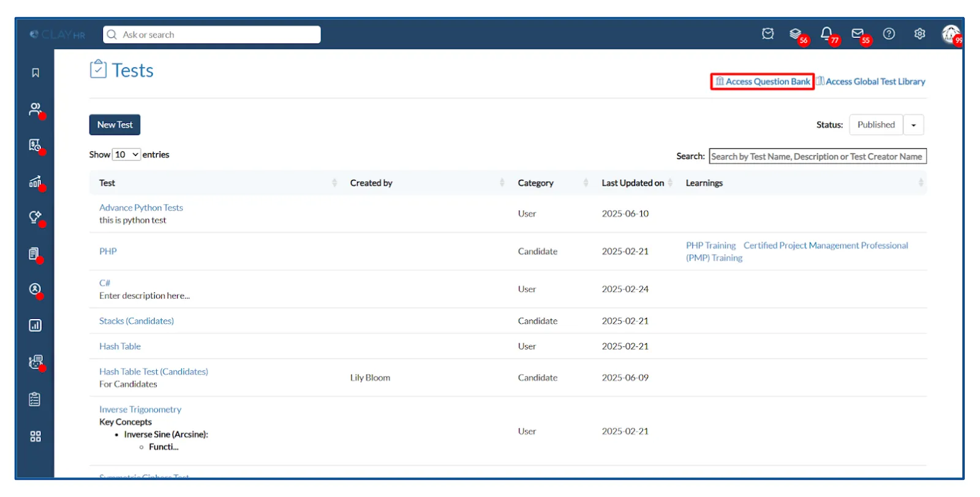The width and height of the screenshot is (980, 497).
Task: Open the mail icon with badge 55
Action: tap(858, 34)
